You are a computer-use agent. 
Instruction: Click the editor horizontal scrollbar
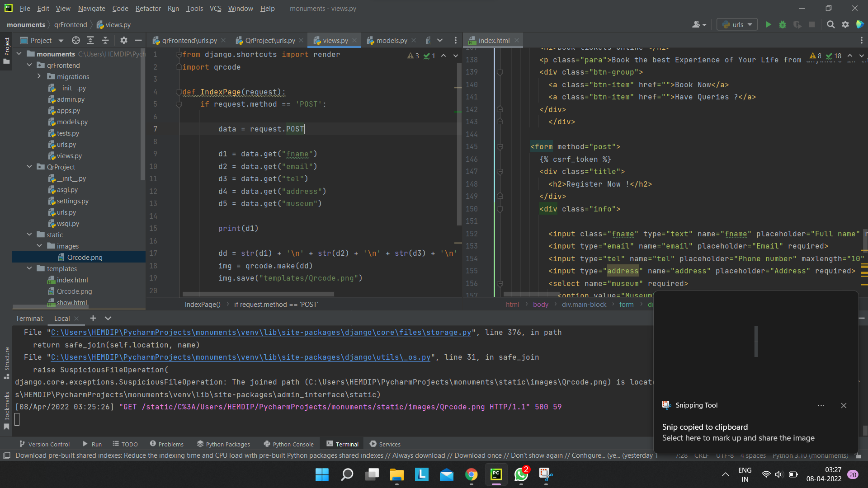258,294
